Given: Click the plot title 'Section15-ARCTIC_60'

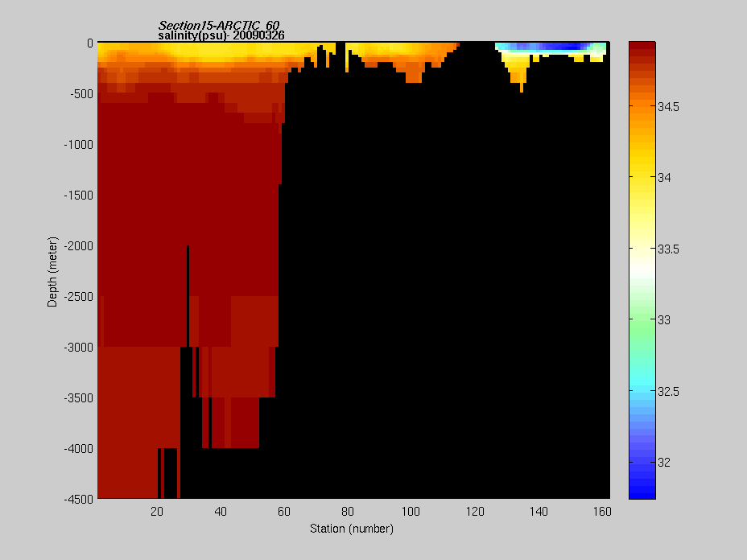Looking at the screenshot, I should (219, 25).
